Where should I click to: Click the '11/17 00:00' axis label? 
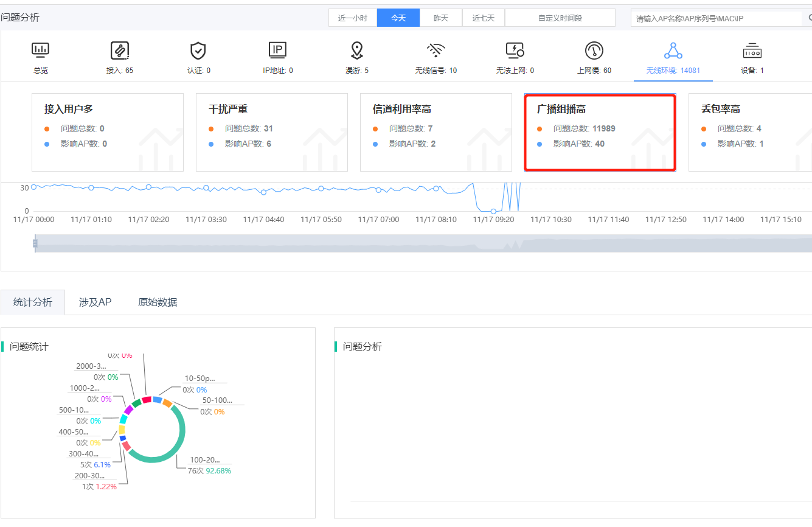coord(34,219)
